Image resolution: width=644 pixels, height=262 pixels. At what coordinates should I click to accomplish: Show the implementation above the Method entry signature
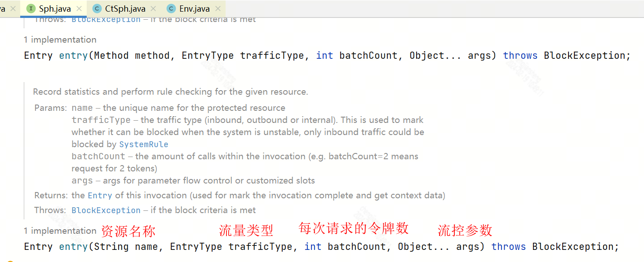(60, 40)
